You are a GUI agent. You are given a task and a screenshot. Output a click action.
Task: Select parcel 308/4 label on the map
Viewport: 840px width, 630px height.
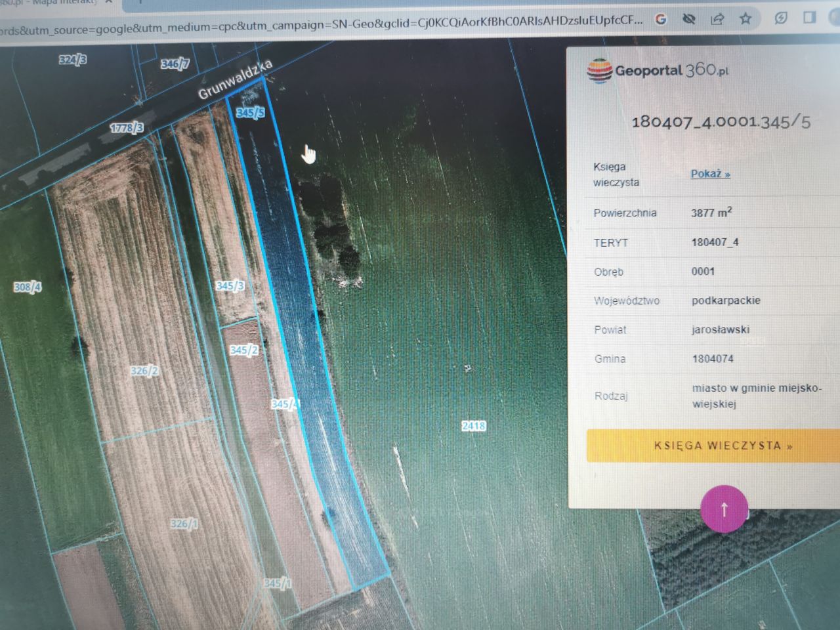click(x=28, y=287)
